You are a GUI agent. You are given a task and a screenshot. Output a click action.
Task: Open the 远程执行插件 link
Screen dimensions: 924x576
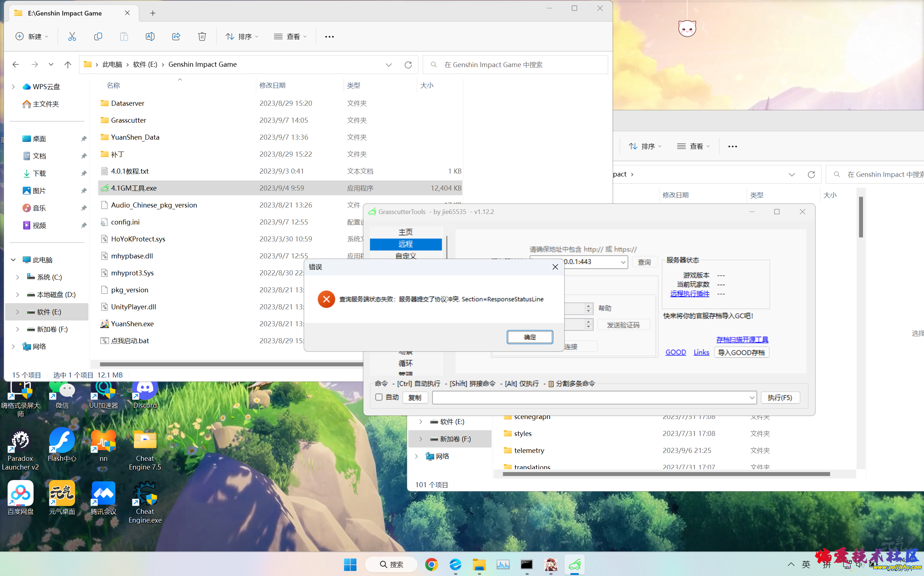[x=689, y=294]
